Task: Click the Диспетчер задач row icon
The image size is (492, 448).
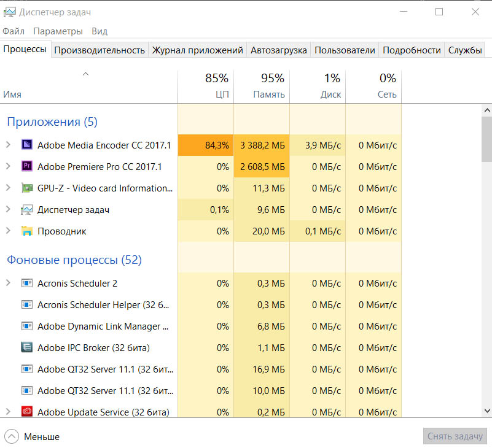Action: click(x=27, y=209)
